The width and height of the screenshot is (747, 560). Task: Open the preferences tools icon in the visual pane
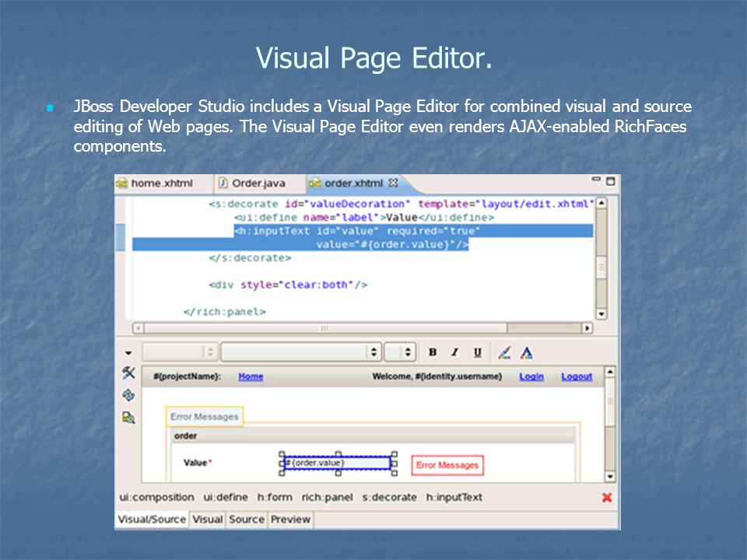(x=128, y=373)
